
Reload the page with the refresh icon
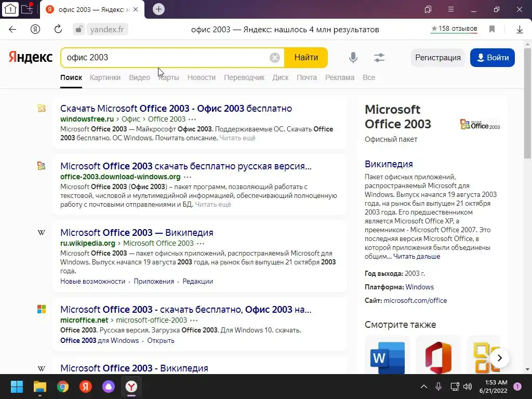coord(58,29)
